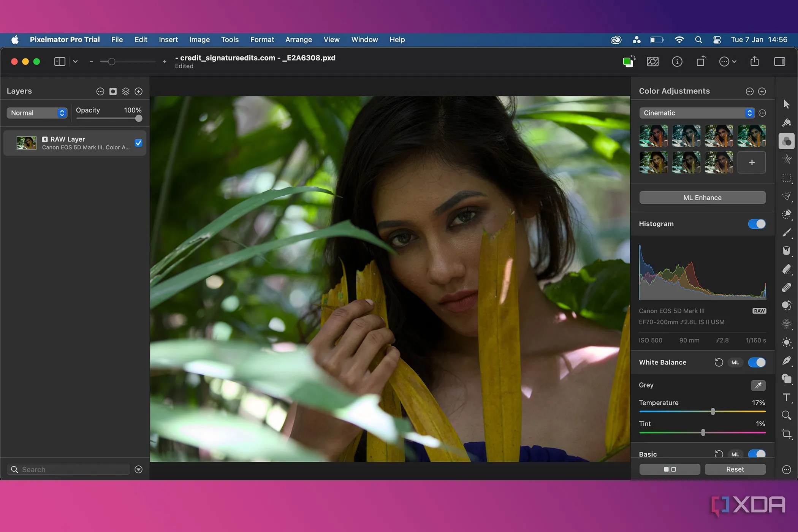Click the ML Enhance button
The image size is (798, 532).
click(702, 198)
